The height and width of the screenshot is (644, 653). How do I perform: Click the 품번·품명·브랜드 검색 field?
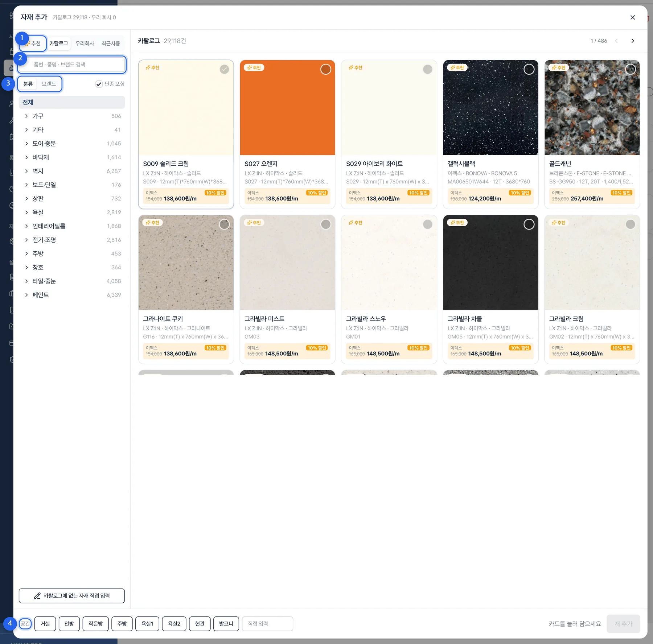pos(72,65)
